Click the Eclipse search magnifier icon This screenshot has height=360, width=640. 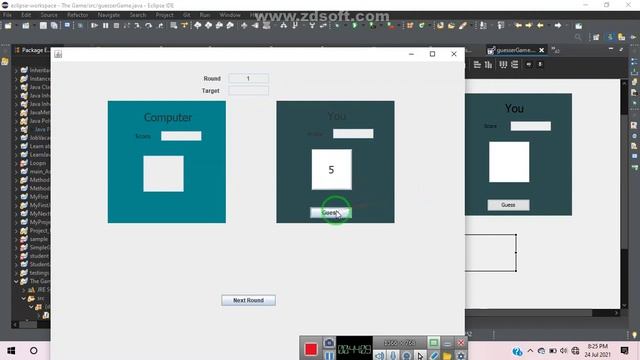click(x=578, y=37)
